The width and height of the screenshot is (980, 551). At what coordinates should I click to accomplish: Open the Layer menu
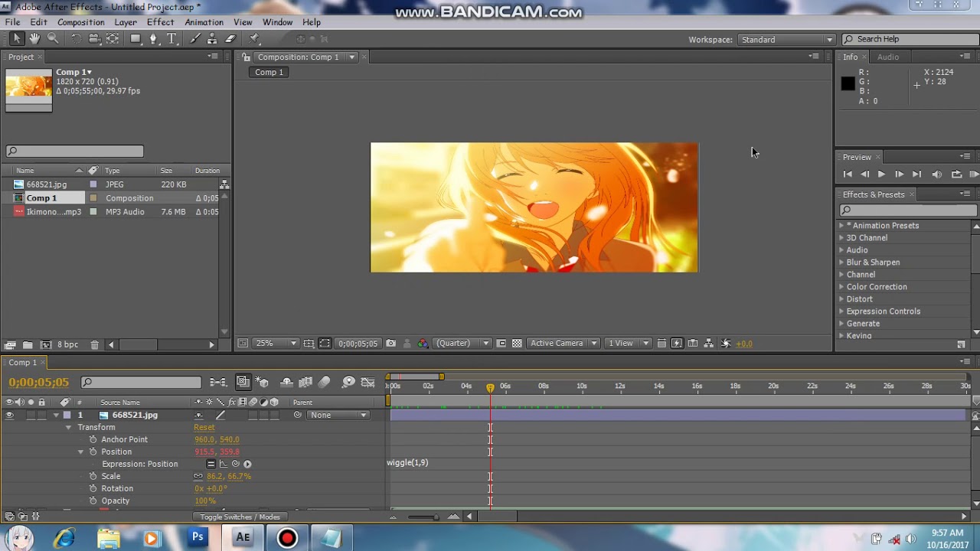pyautogui.click(x=126, y=22)
